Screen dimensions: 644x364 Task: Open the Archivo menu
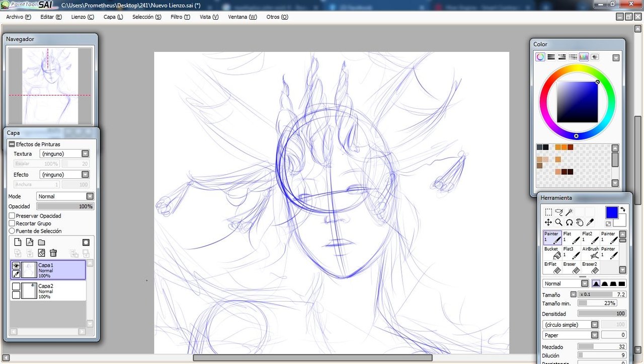coord(19,17)
